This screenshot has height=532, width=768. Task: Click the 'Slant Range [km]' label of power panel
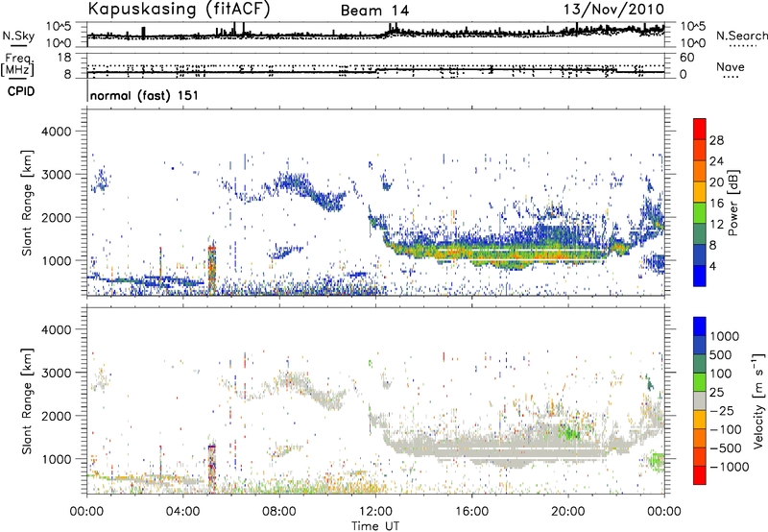tap(27, 203)
